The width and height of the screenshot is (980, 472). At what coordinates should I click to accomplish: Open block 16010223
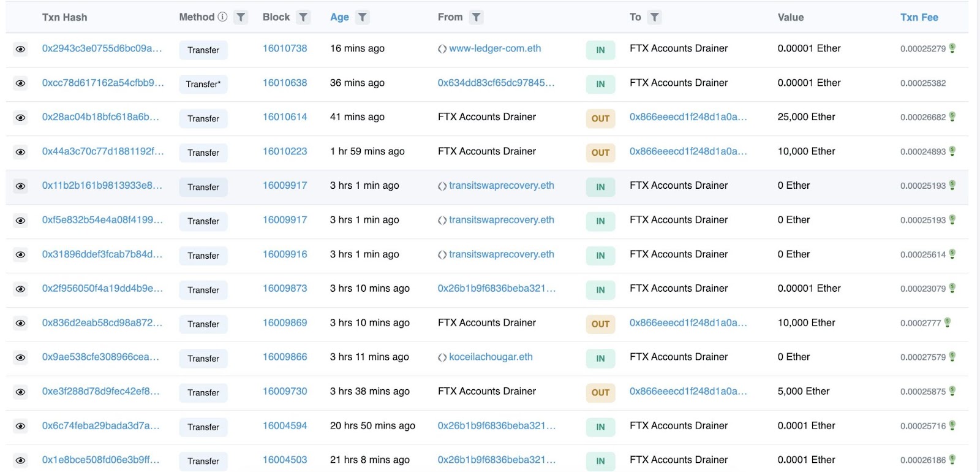[285, 151]
